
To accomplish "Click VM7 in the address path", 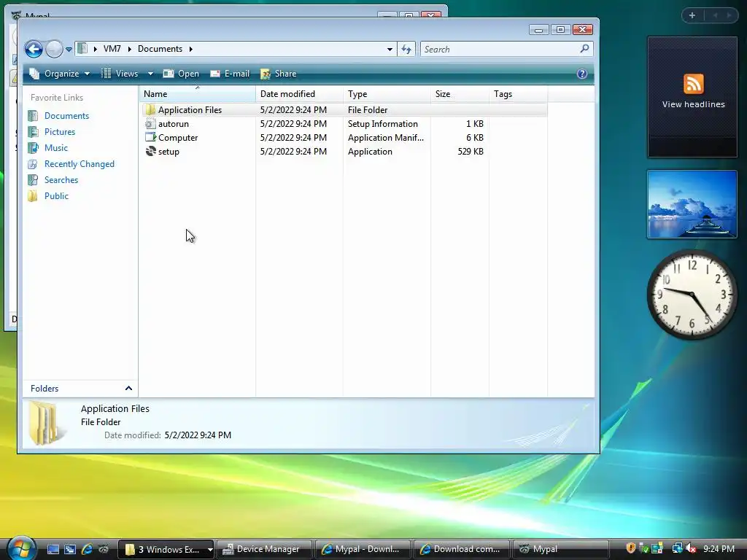I will point(112,49).
